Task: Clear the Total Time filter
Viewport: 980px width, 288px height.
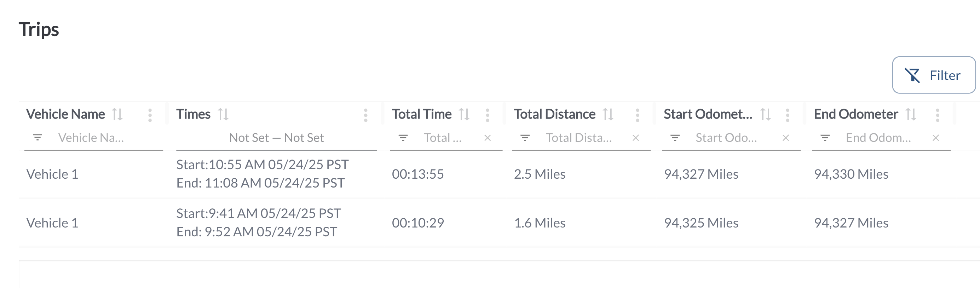Action: pos(487,138)
